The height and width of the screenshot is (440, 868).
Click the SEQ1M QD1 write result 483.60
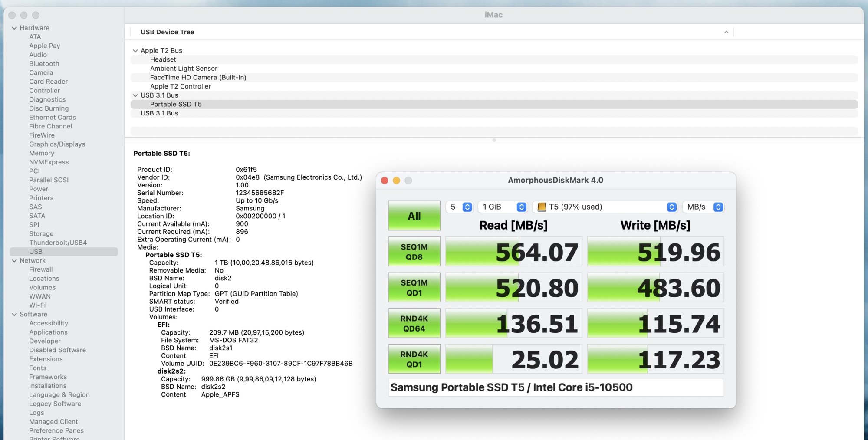pos(656,288)
